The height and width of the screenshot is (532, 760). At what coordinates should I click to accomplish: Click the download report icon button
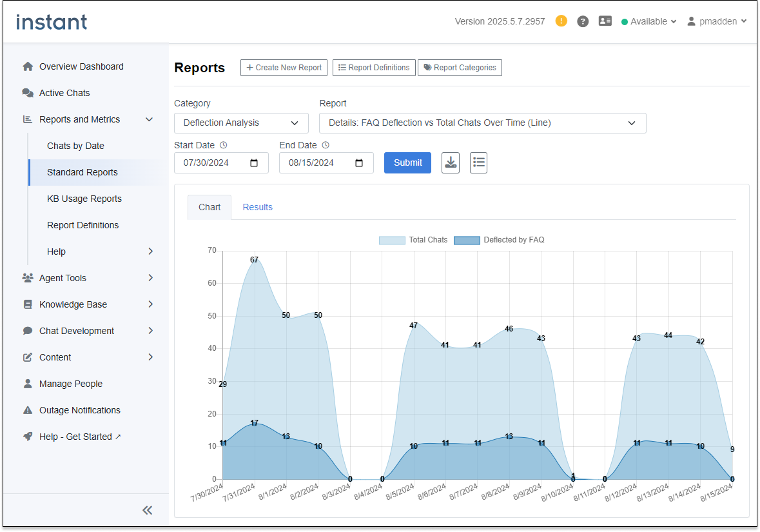tap(451, 163)
